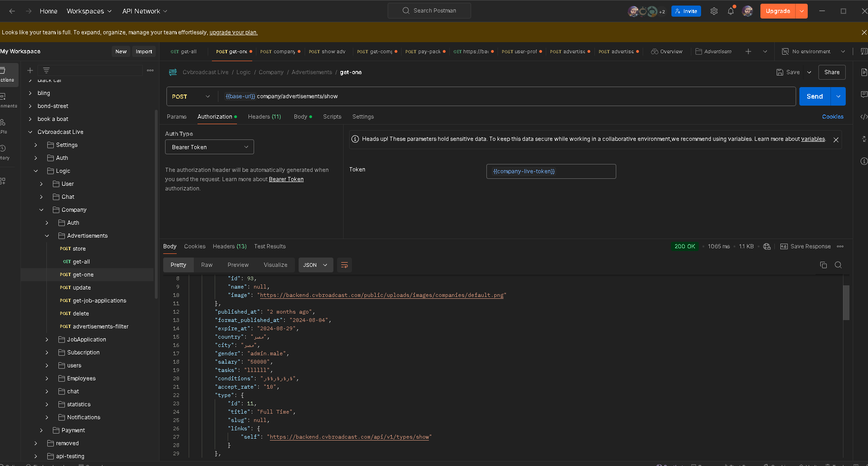Open the Cookies link

[833, 117]
